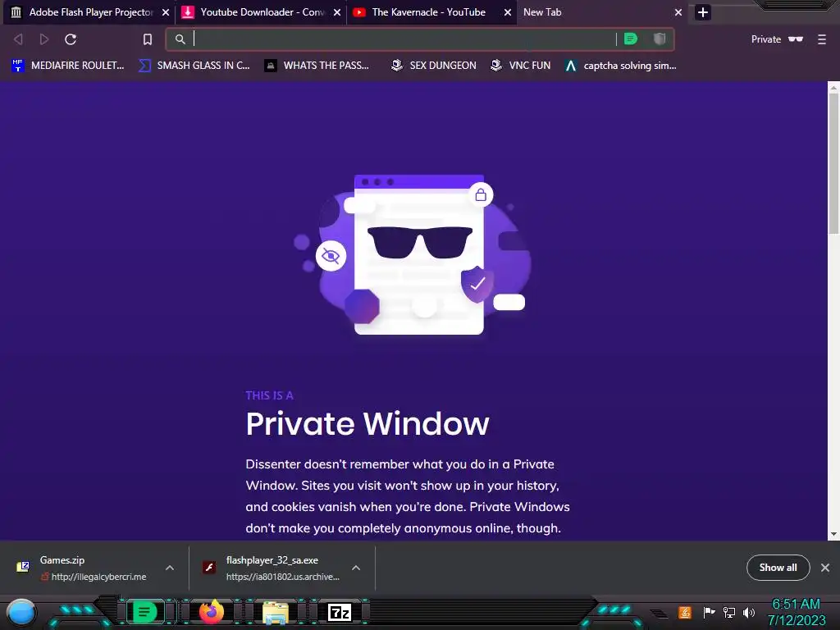Click the back navigation arrow
This screenshot has width=840, height=630.
pyautogui.click(x=18, y=39)
